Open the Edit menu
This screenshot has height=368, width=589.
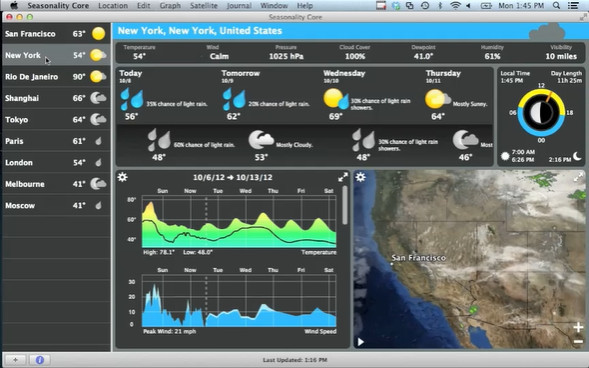click(x=143, y=6)
